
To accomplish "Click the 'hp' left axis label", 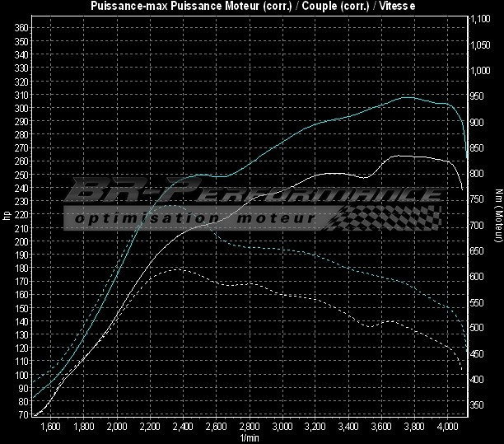I will [7, 216].
